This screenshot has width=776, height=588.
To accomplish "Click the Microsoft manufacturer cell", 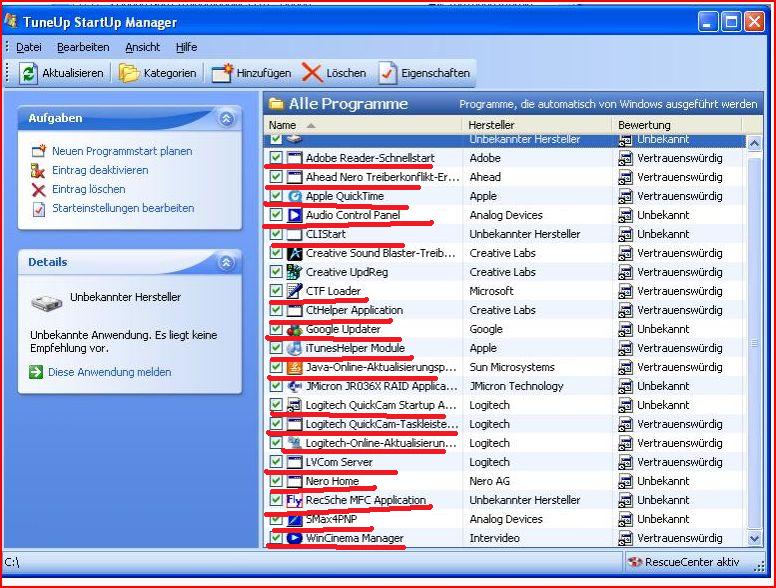I will tap(491, 291).
